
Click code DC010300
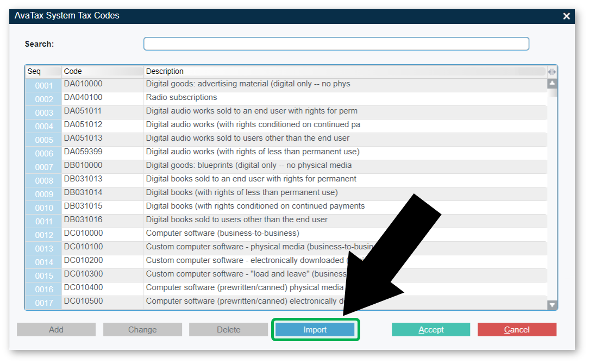(83, 273)
